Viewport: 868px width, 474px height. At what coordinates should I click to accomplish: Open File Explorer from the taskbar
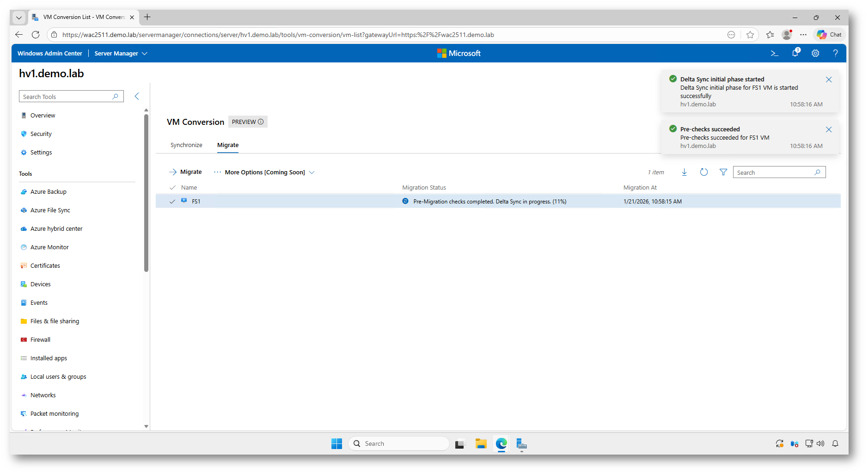pyautogui.click(x=481, y=444)
